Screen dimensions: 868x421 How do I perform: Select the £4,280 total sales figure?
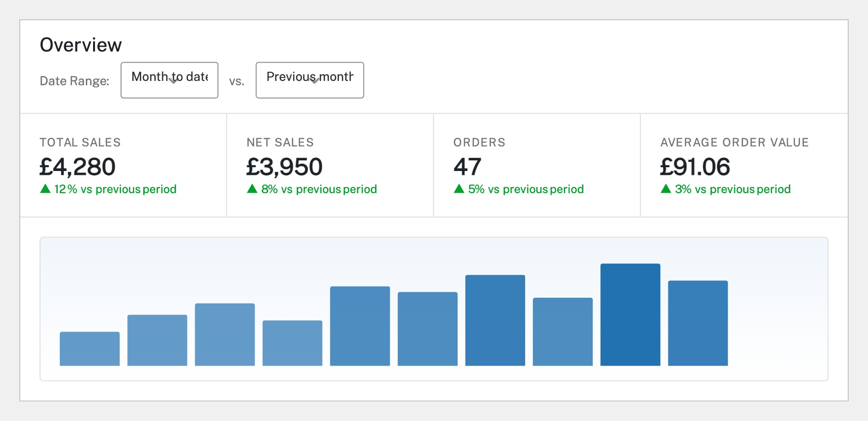point(78,167)
